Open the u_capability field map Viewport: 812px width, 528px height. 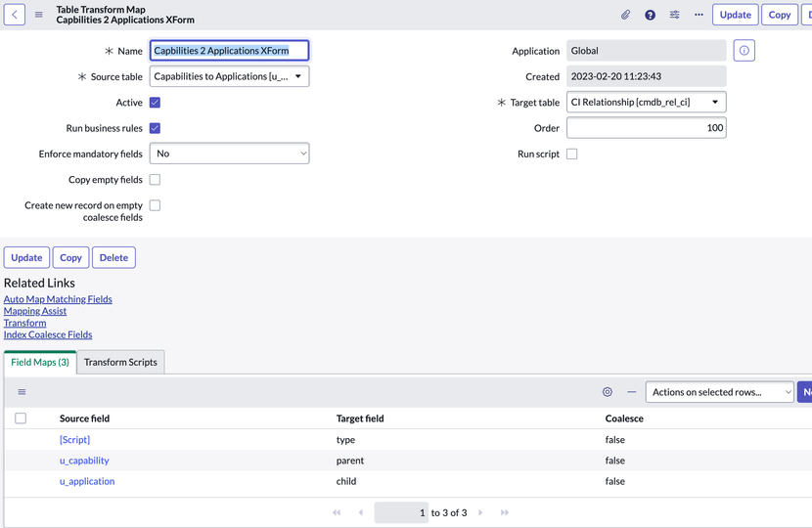click(84, 461)
